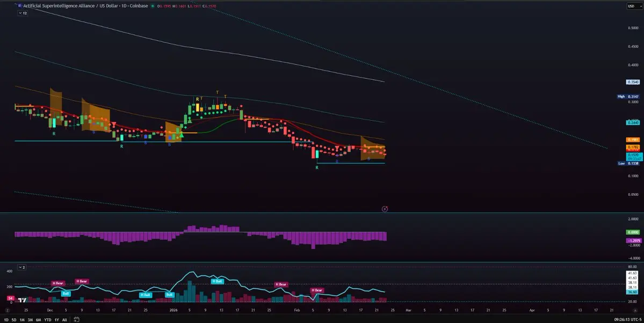The image size is (644, 323).
Task: Click the 09:26:13 UTC-5 clock
Action: coord(627,320)
